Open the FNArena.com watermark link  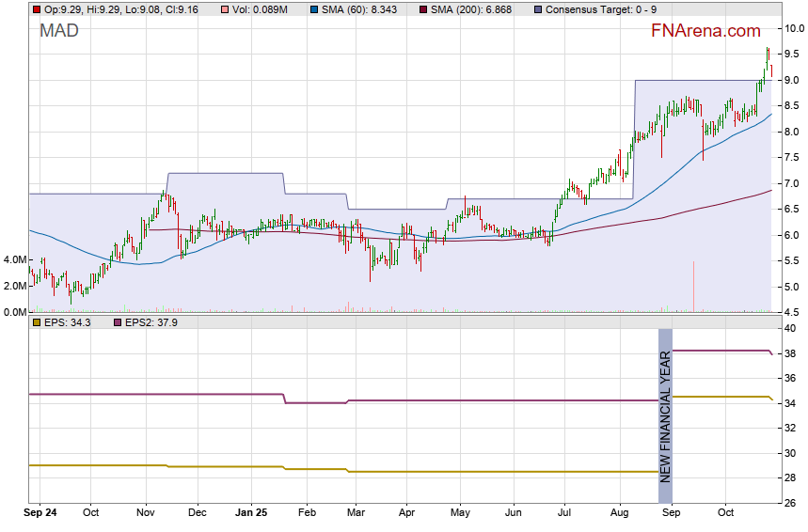click(705, 31)
